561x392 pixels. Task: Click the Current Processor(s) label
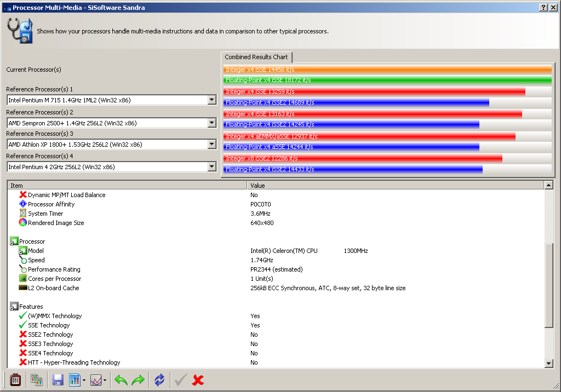click(x=33, y=70)
